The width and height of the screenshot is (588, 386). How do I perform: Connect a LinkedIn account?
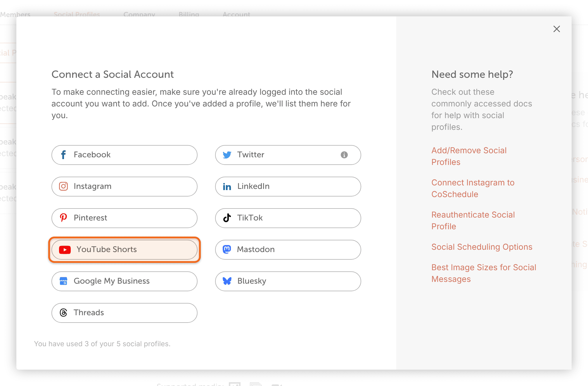coord(288,187)
